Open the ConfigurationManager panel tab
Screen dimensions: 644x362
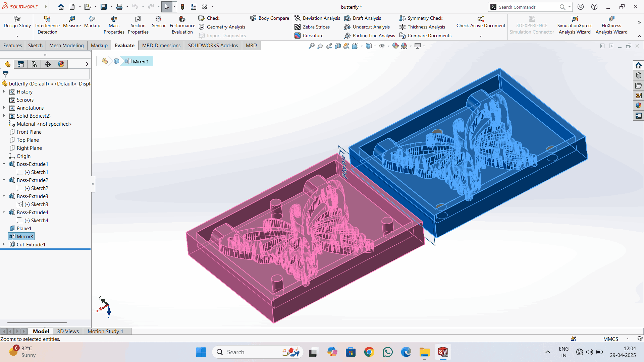[x=34, y=64]
